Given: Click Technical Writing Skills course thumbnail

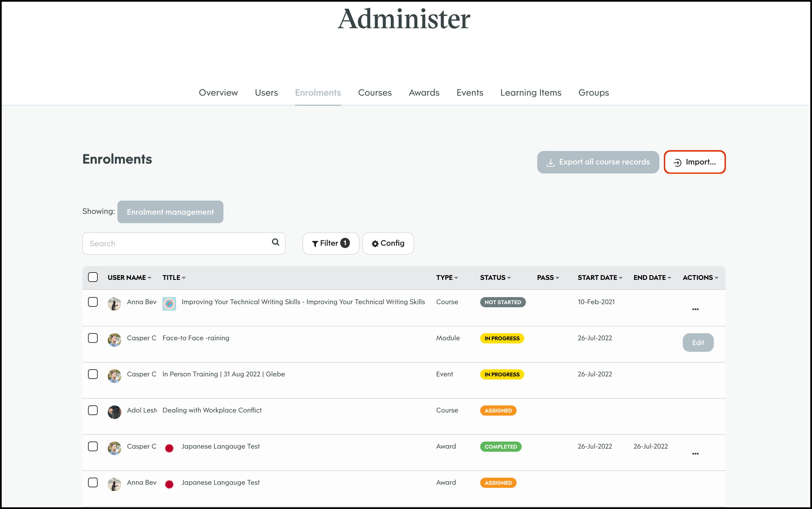Looking at the screenshot, I should (x=169, y=304).
